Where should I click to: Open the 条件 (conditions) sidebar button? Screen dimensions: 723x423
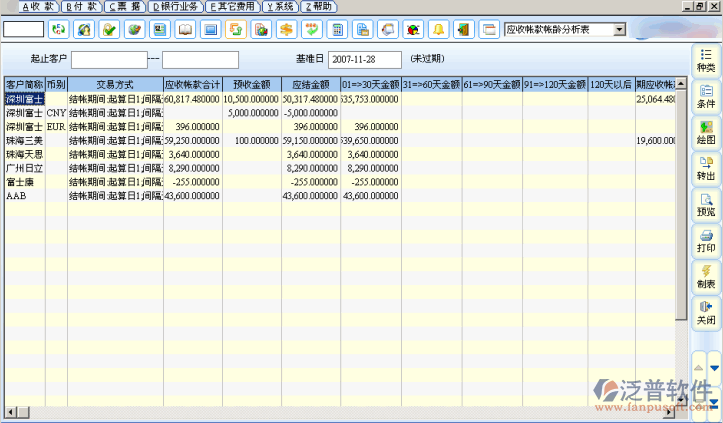tap(706, 97)
